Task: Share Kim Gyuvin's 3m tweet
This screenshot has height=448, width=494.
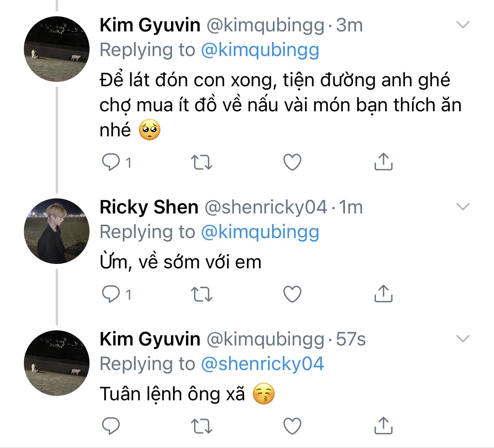Action: [x=383, y=162]
